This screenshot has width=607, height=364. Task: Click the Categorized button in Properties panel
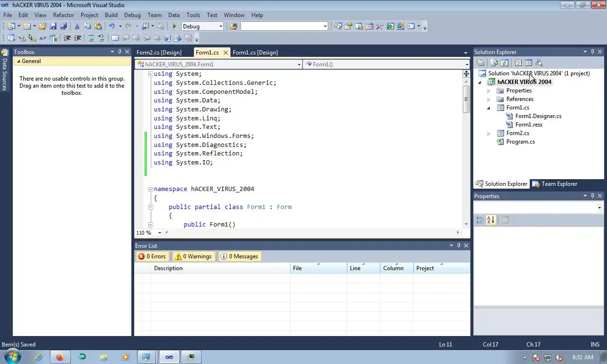[480, 220]
